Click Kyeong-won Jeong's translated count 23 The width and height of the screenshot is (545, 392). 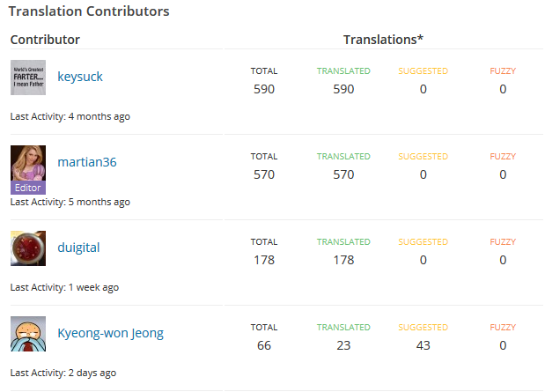point(343,345)
